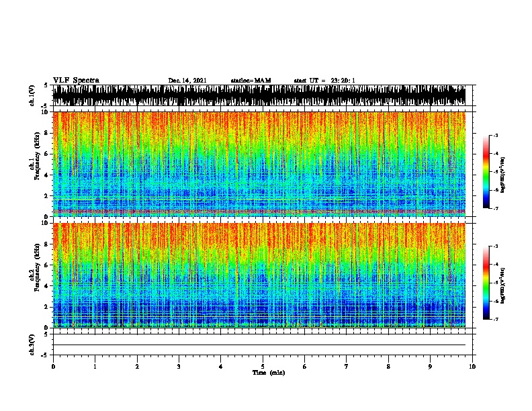The height and width of the screenshot is (411, 532).
Task: Click ch.2 frequency tick label '4'
Action: (47, 286)
